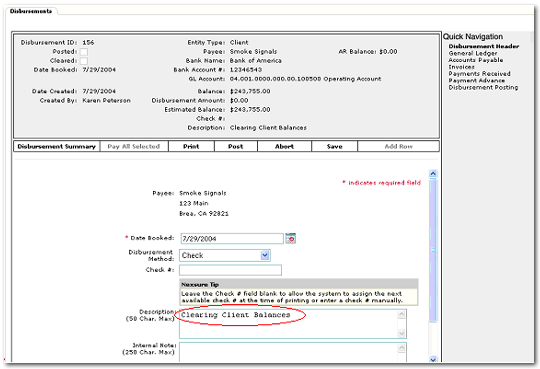
Task: Click the form scroll down arrow
Action: pyautogui.click(x=433, y=359)
